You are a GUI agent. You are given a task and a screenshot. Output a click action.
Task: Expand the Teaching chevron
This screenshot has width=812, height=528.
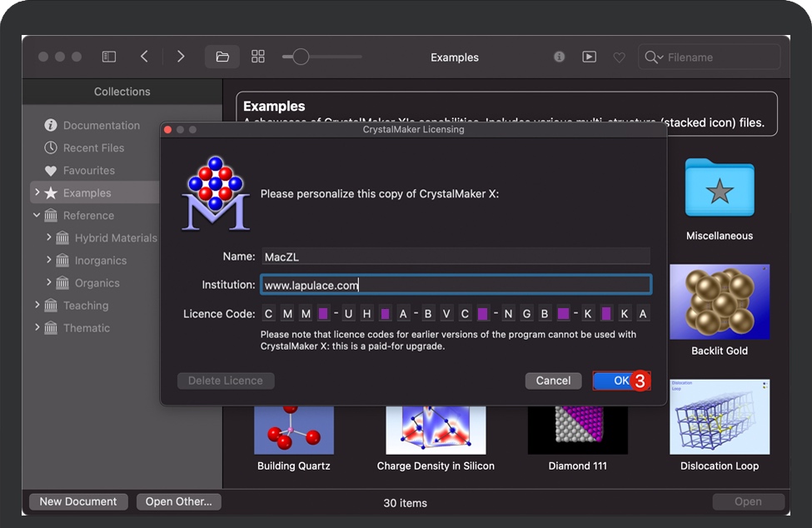point(37,304)
